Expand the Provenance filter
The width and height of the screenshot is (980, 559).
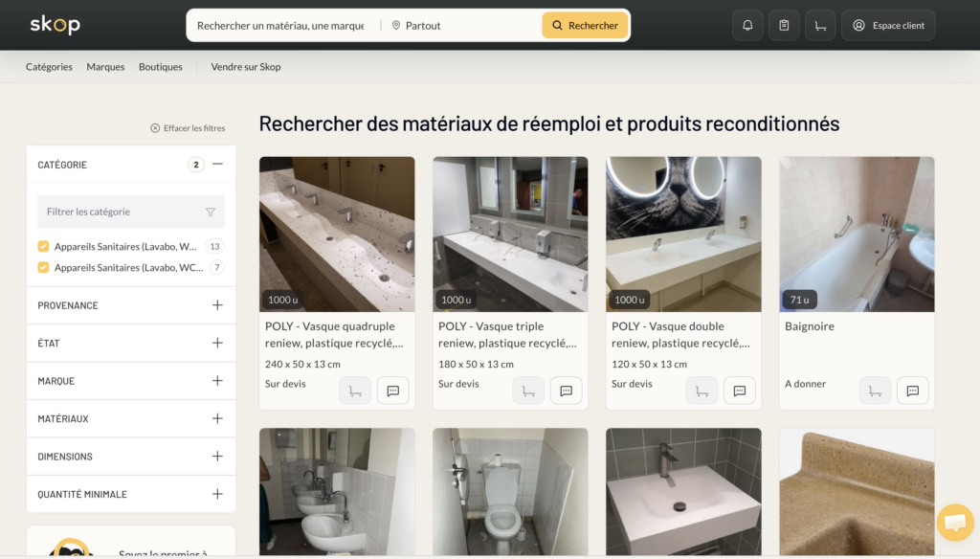click(217, 305)
